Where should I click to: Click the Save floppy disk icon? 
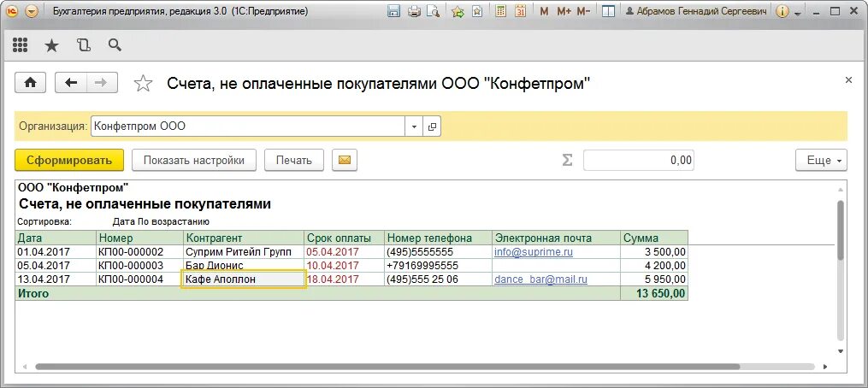(x=394, y=11)
